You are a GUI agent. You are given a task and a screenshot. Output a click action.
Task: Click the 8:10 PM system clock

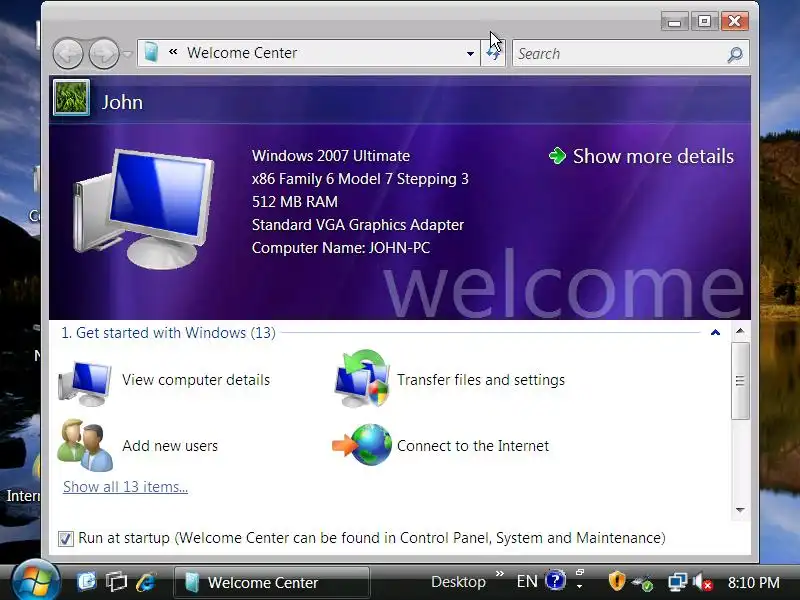(x=754, y=582)
